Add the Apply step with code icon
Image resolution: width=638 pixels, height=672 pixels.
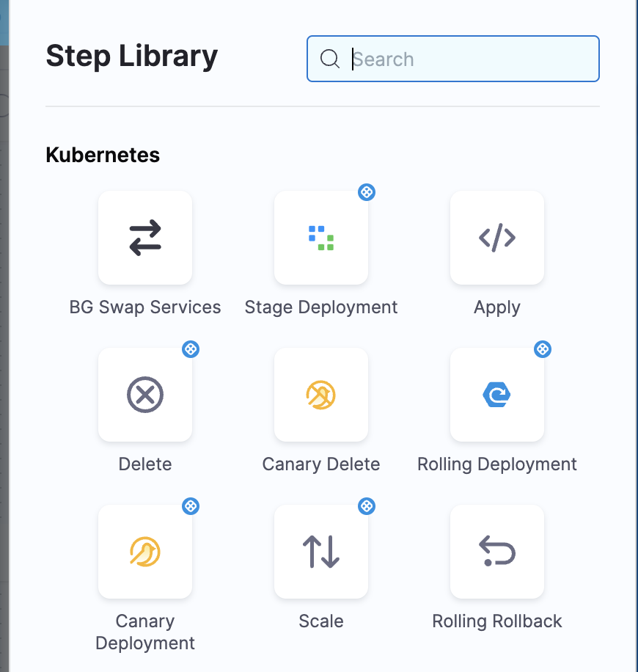click(x=497, y=238)
